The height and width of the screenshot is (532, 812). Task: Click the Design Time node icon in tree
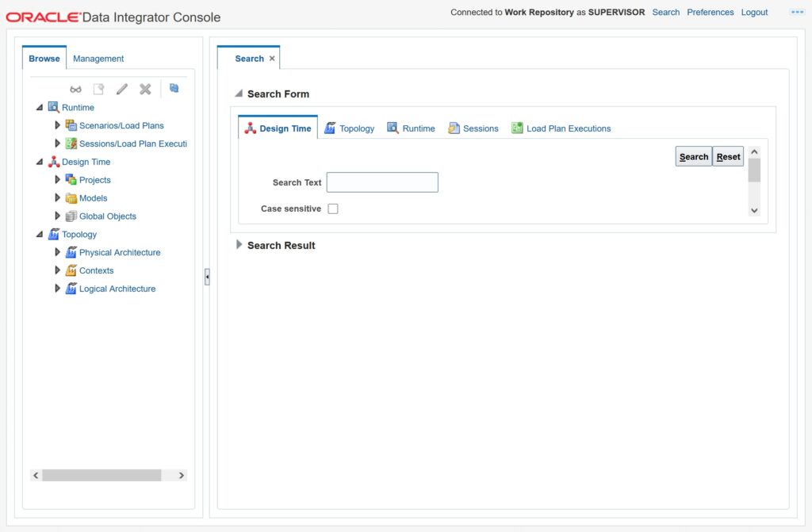click(x=53, y=162)
